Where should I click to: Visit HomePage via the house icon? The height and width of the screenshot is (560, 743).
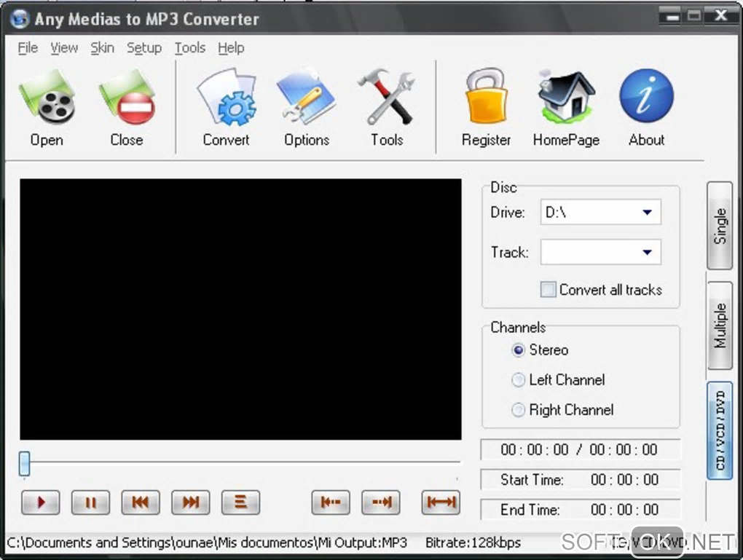coord(566,98)
